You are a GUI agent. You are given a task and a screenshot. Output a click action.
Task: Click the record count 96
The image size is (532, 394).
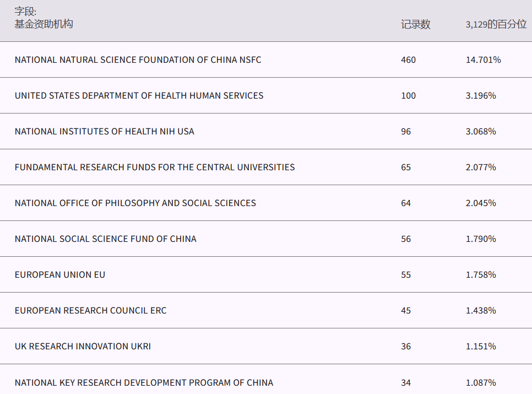[406, 131]
